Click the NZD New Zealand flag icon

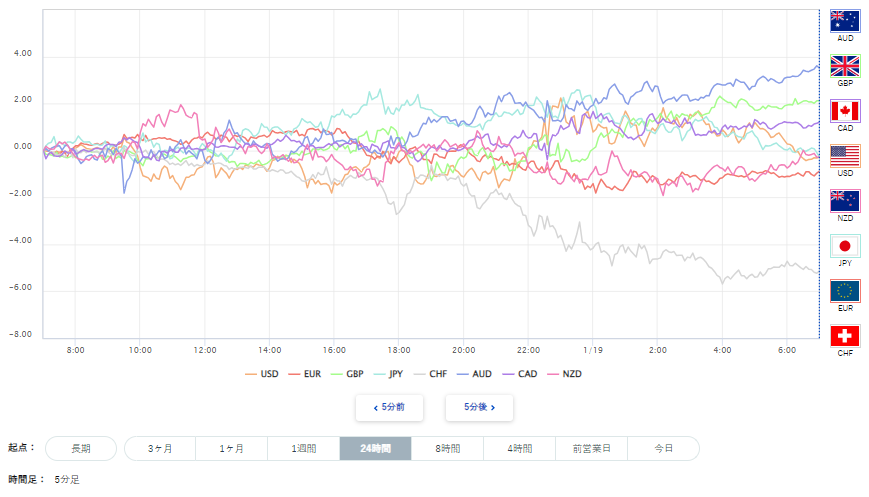click(845, 201)
